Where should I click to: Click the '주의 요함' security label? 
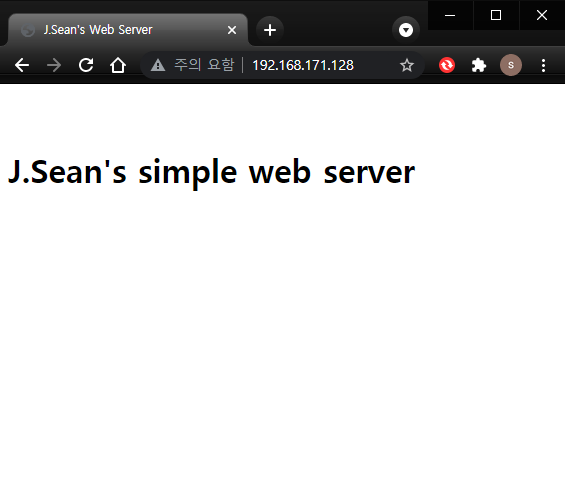point(204,65)
